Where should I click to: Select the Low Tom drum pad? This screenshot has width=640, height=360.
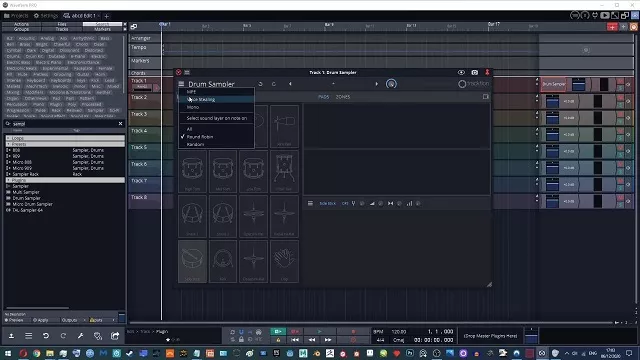253,171
